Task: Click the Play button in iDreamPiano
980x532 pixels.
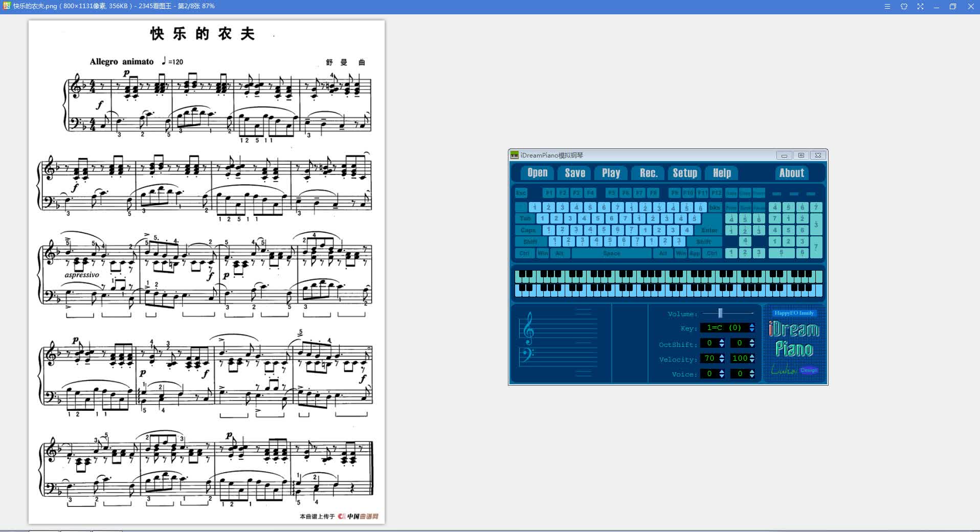Action: [611, 173]
